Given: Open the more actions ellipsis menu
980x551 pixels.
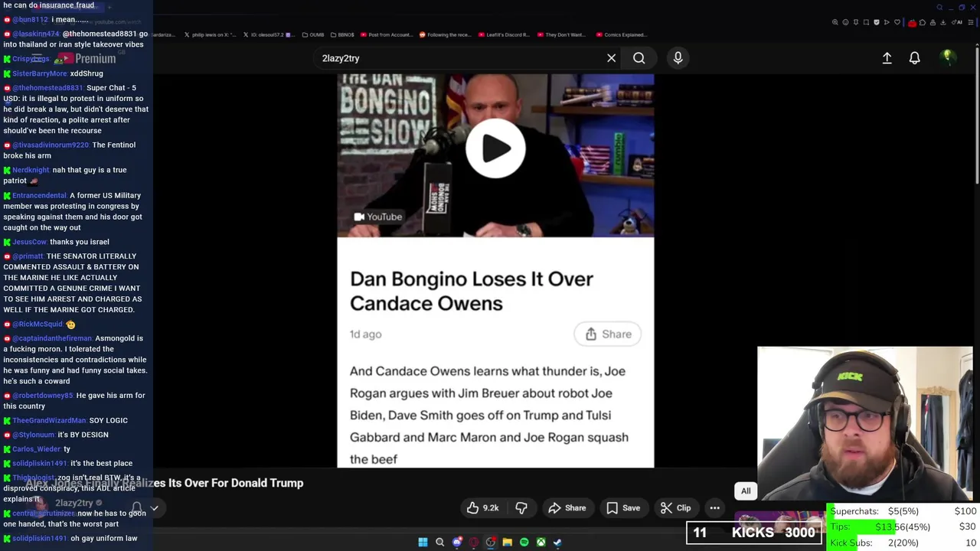Looking at the screenshot, I should pos(714,508).
